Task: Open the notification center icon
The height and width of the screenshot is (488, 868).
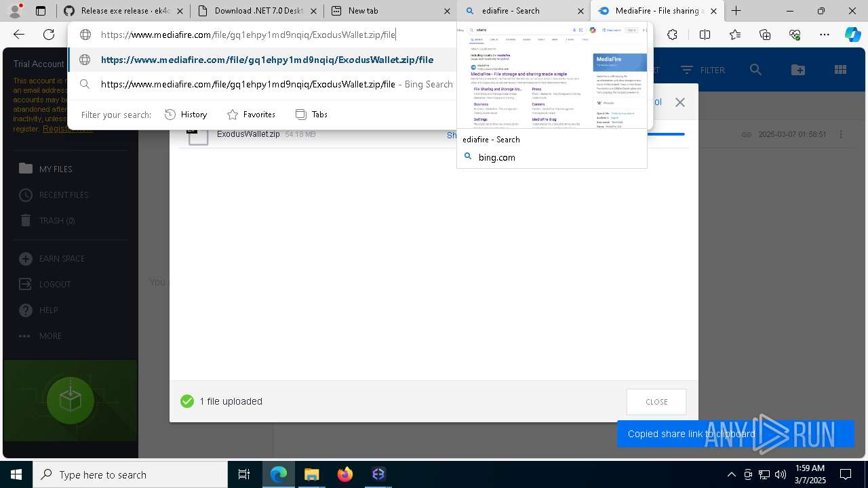Action: pyautogui.click(x=846, y=474)
